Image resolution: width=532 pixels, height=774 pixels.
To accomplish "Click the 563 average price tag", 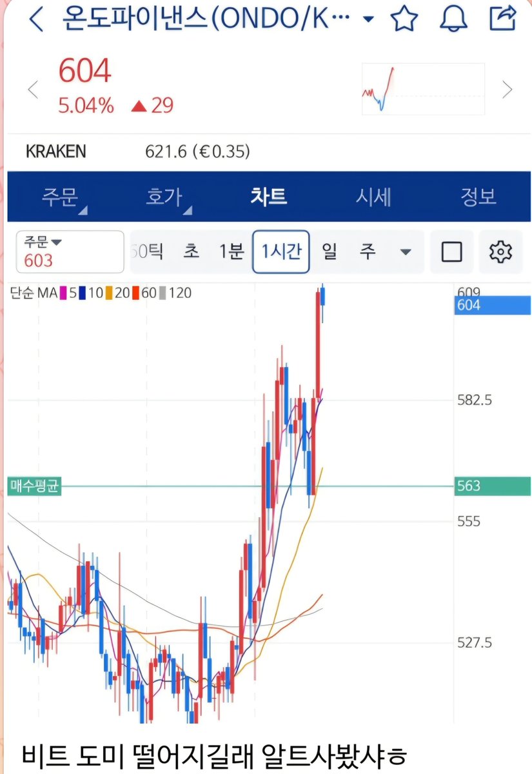I will 493,486.
